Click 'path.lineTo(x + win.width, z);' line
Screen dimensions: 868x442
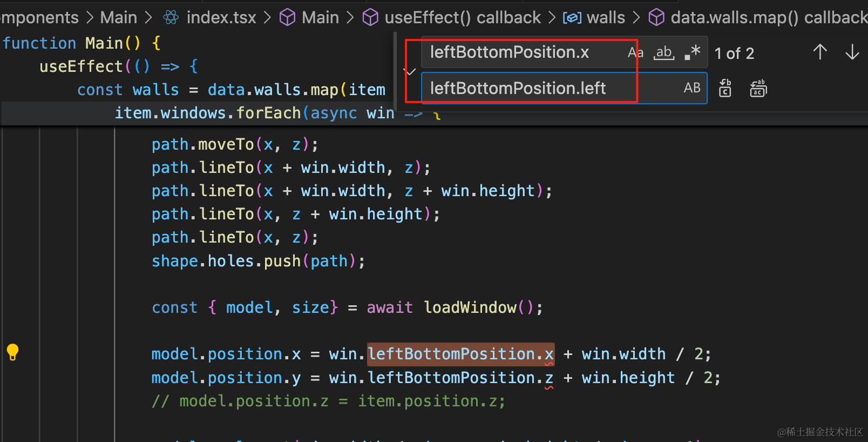291,168
